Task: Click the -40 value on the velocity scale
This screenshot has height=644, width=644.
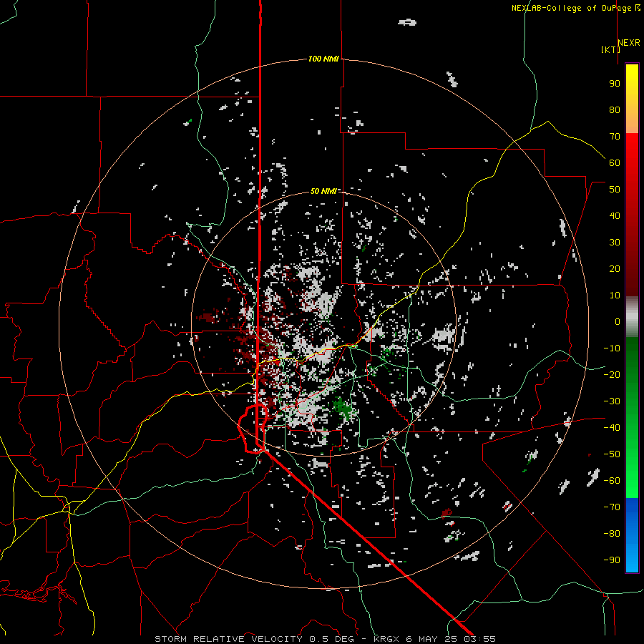Action: 612,428
